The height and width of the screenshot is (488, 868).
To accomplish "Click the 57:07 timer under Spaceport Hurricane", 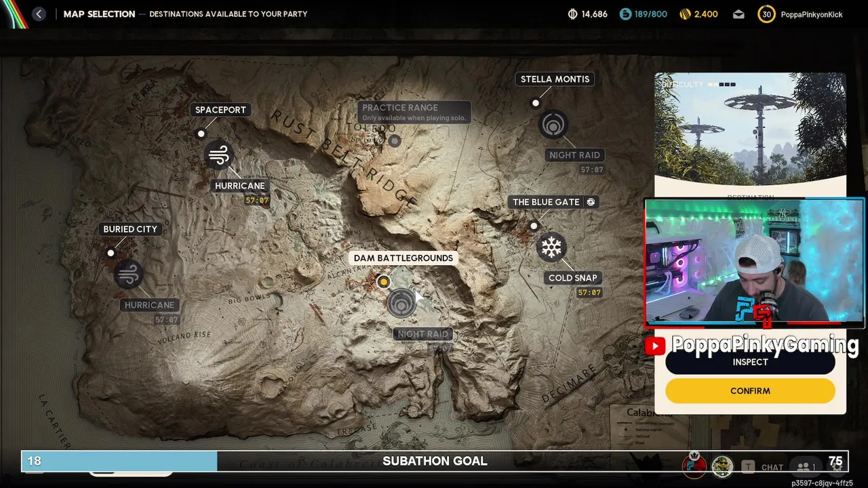I will pyautogui.click(x=257, y=201).
